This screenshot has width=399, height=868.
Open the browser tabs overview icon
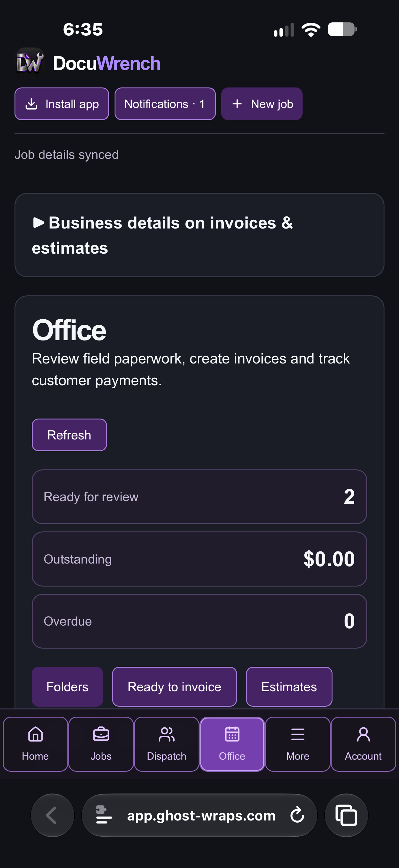346,815
